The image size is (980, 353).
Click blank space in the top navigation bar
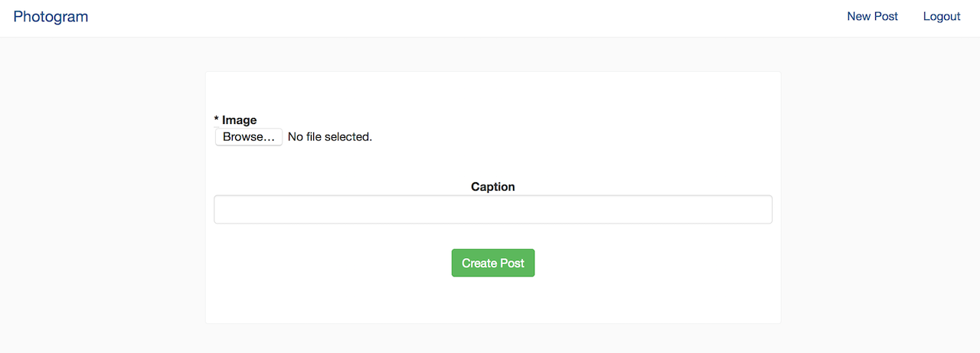point(459,18)
